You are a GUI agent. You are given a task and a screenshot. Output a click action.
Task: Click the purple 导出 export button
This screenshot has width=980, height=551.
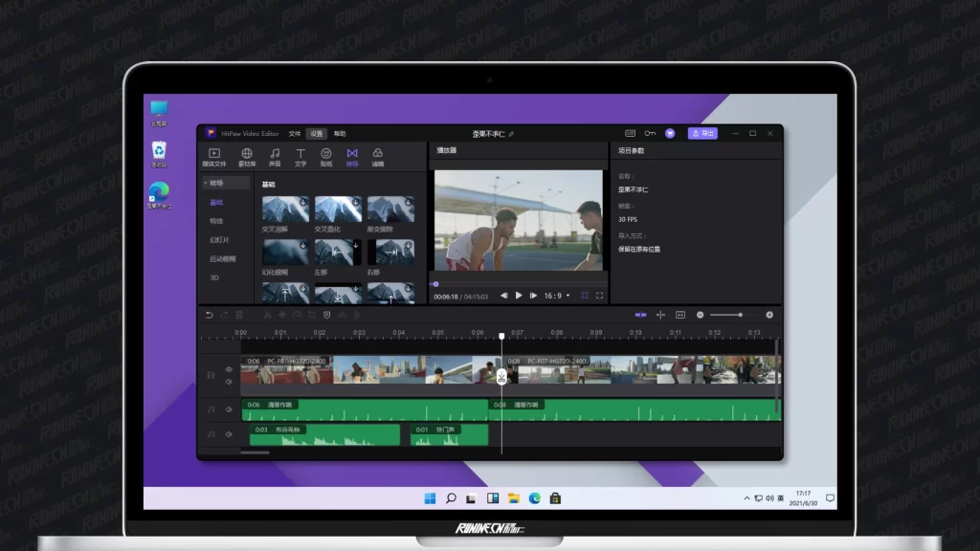pyautogui.click(x=702, y=134)
